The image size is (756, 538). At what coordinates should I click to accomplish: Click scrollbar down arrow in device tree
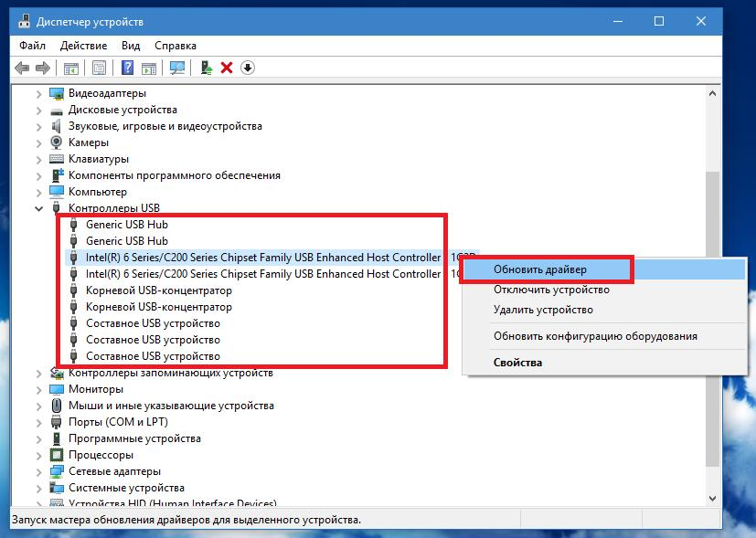tap(713, 498)
